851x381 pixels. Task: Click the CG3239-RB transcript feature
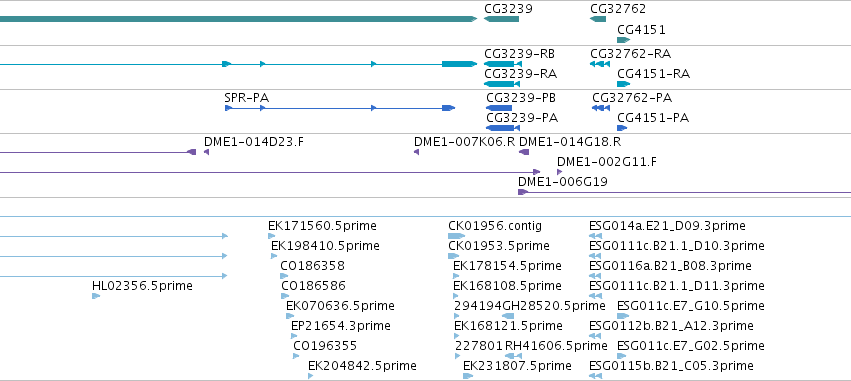(503, 64)
